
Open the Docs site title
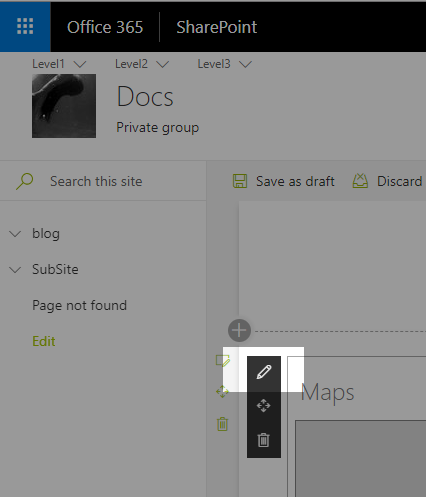pos(145,96)
